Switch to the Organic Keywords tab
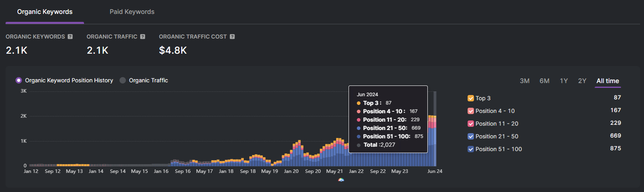Viewport: 644px width, 192px height. click(45, 12)
